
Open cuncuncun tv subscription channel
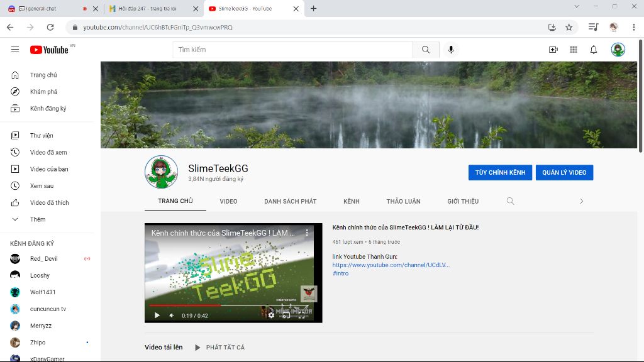[47, 309]
